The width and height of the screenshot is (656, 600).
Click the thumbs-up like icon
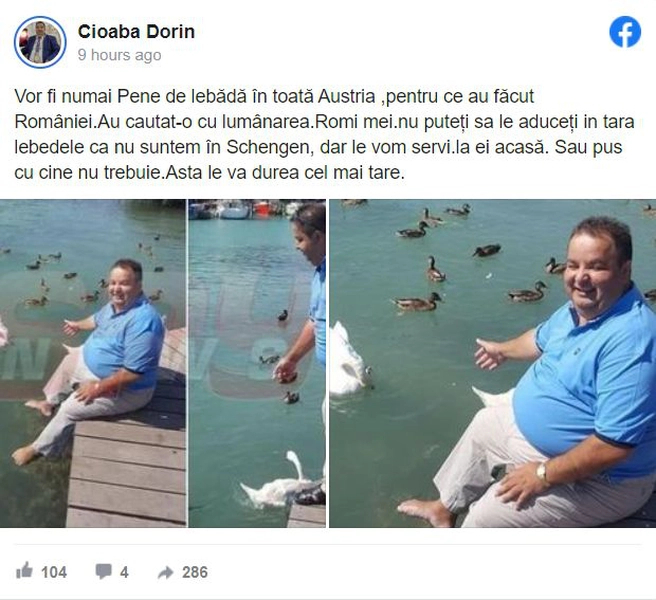pos(24,571)
